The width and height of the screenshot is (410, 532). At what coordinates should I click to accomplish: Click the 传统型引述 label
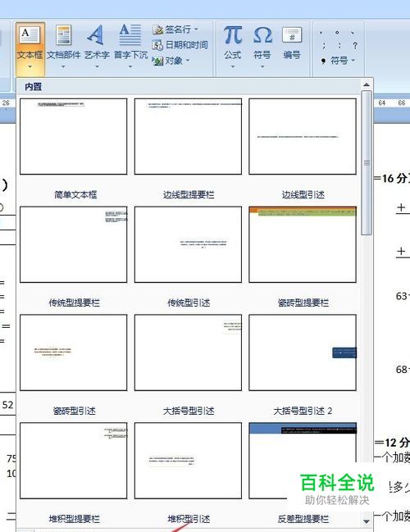tap(189, 302)
